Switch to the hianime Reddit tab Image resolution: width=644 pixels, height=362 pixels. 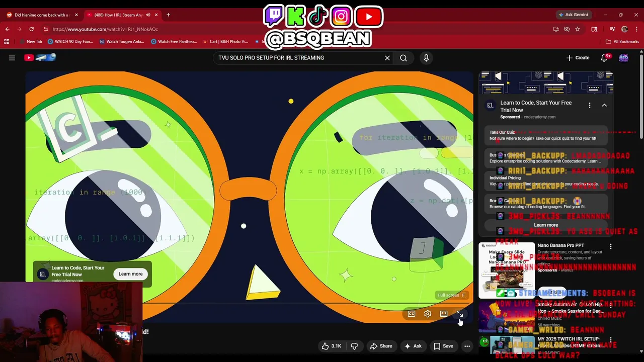pyautogui.click(x=42, y=15)
